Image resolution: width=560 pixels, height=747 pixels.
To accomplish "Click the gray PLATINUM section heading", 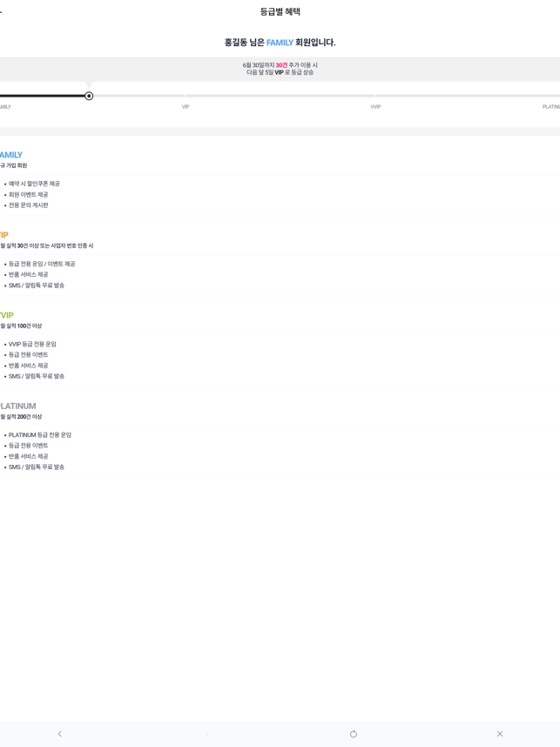I will pos(18,406).
